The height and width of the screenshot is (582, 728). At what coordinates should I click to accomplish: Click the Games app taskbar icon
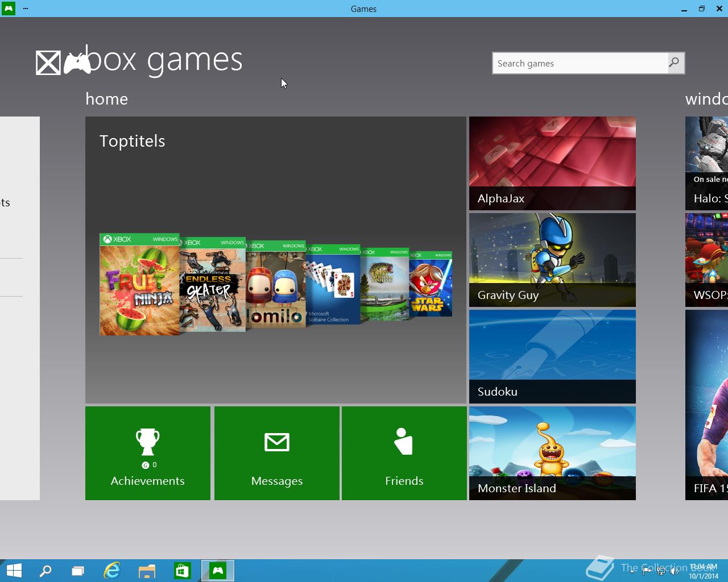tap(218, 571)
